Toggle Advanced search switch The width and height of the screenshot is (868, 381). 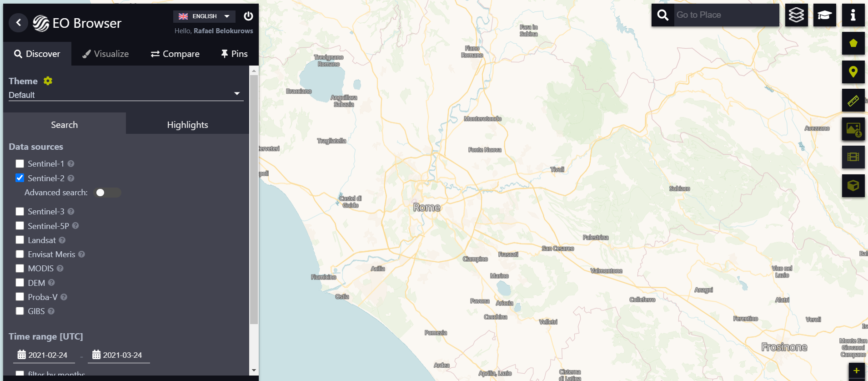107,193
